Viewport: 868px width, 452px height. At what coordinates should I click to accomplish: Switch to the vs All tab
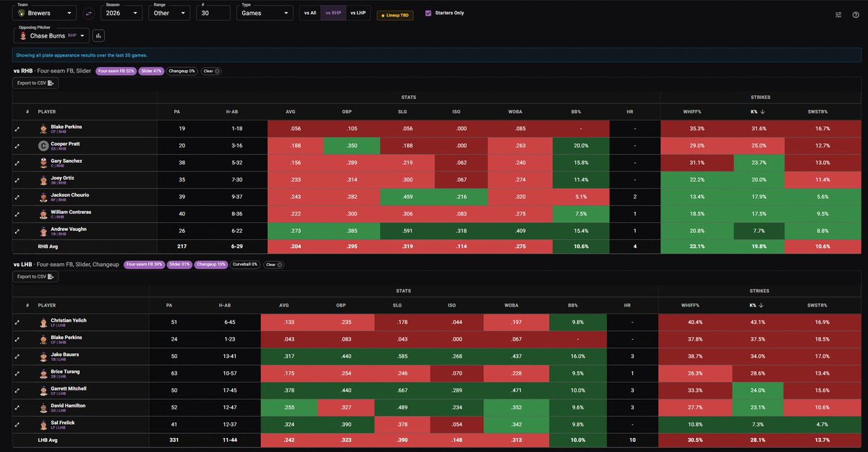click(310, 13)
